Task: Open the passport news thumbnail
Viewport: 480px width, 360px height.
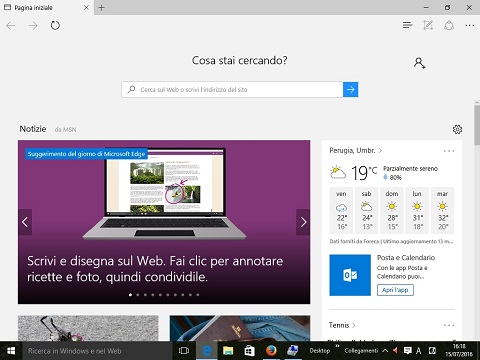Action: pos(240,328)
